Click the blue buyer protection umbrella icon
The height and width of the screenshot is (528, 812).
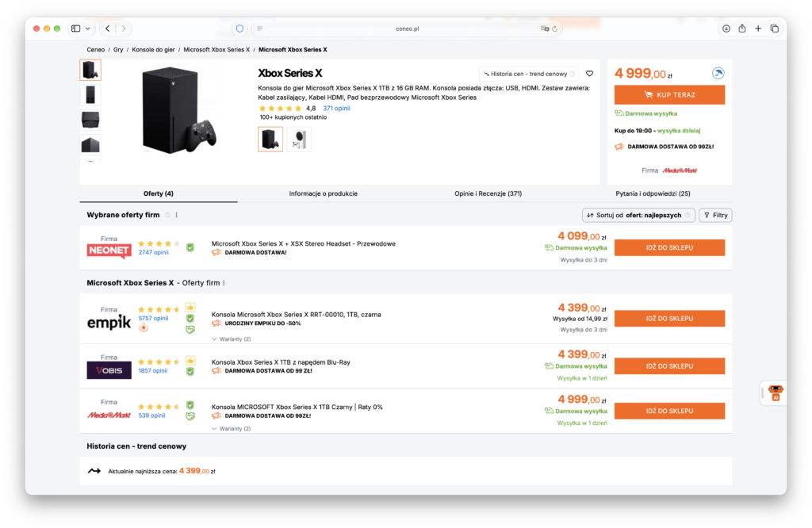click(x=718, y=73)
